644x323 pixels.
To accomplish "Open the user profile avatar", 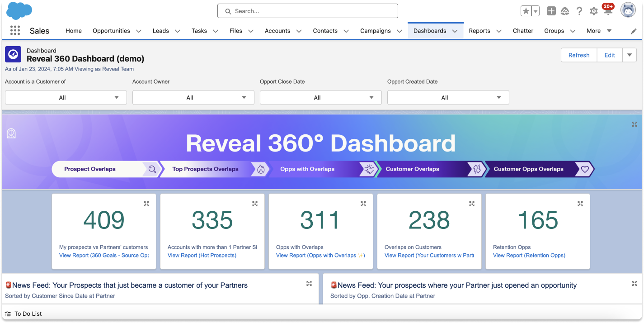I will click(x=628, y=10).
